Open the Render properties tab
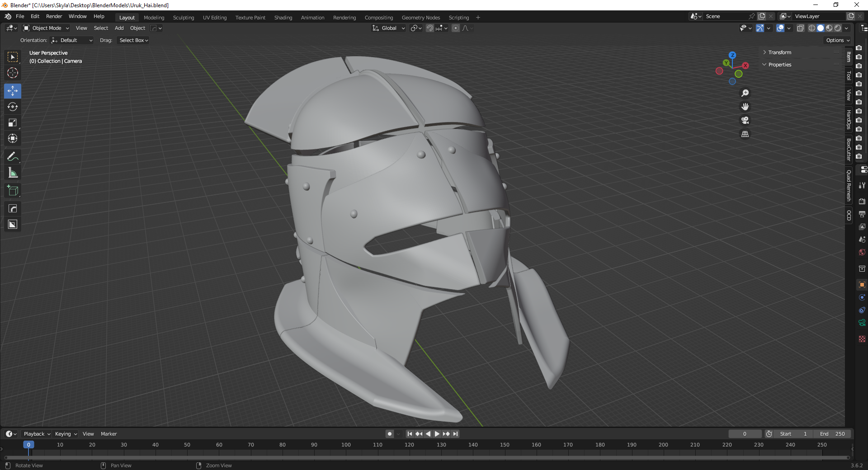The height and width of the screenshot is (470, 868). (x=862, y=202)
